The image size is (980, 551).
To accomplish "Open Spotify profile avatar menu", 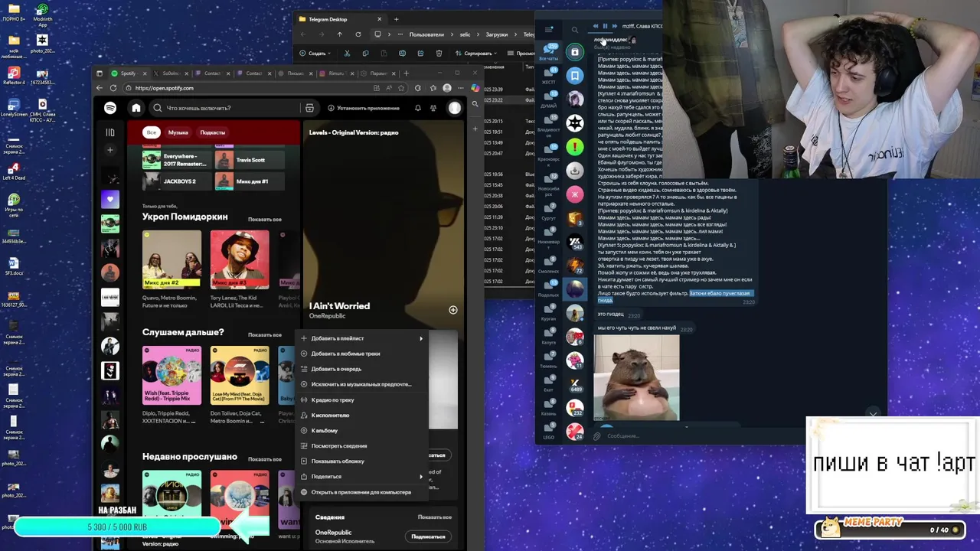I will pyautogui.click(x=455, y=108).
